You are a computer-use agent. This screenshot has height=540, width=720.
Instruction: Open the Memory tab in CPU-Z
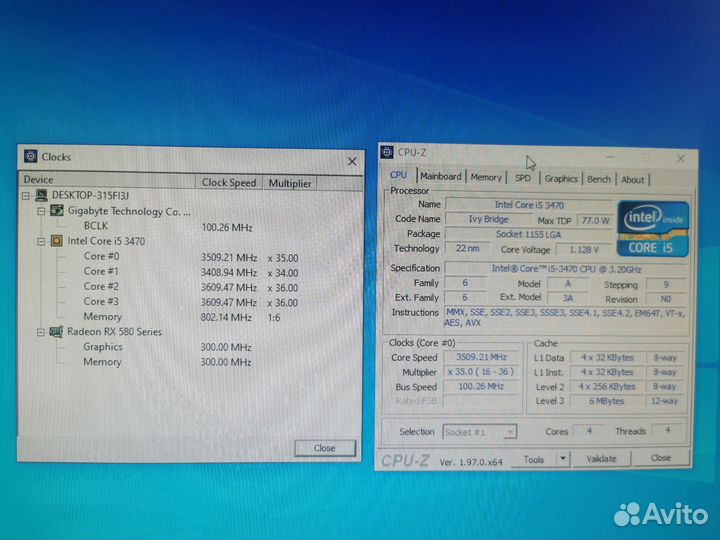[x=486, y=177]
